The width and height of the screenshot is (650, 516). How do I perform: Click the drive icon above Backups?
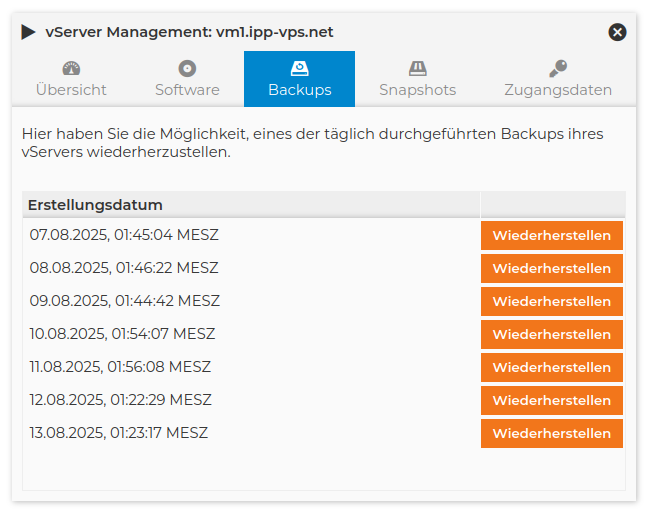click(299, 69)
